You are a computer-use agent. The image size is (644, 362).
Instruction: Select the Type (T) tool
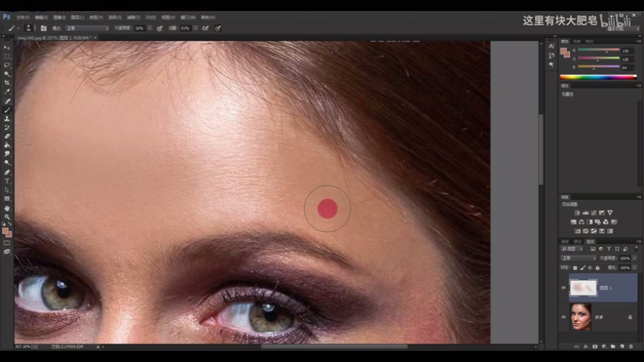(x=7, y=181)
